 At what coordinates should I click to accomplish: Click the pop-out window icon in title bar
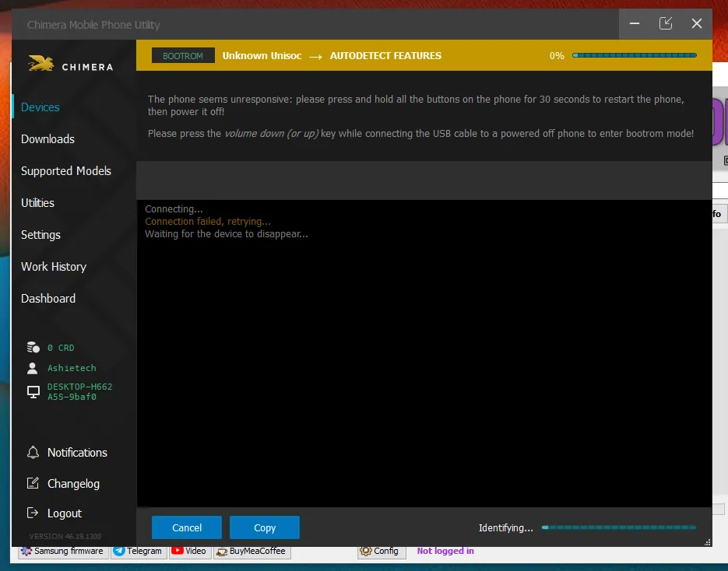pos(666,24)
